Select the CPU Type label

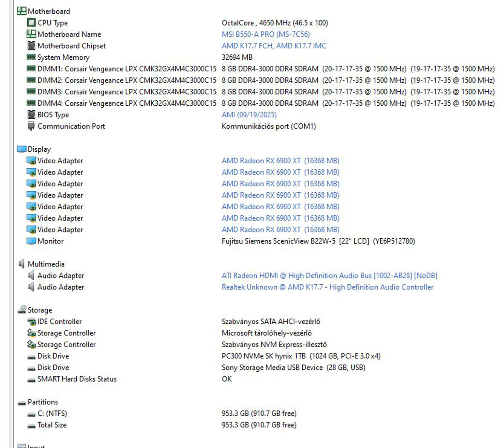pyautogui.click(x=53, y=23)
